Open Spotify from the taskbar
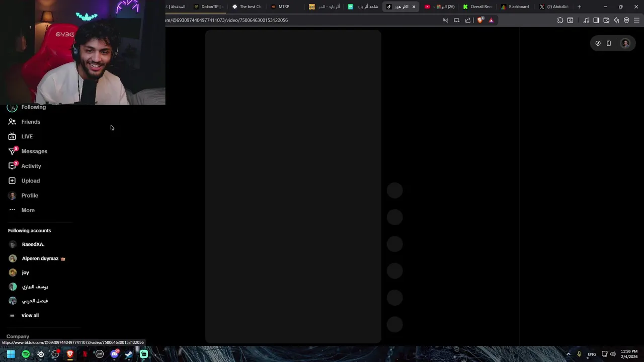 26,354
